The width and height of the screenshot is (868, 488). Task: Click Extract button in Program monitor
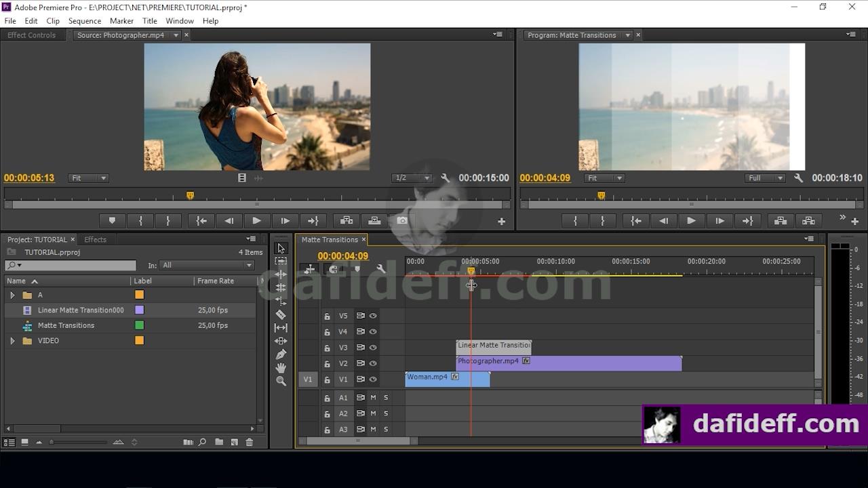(x=808, y=220)
